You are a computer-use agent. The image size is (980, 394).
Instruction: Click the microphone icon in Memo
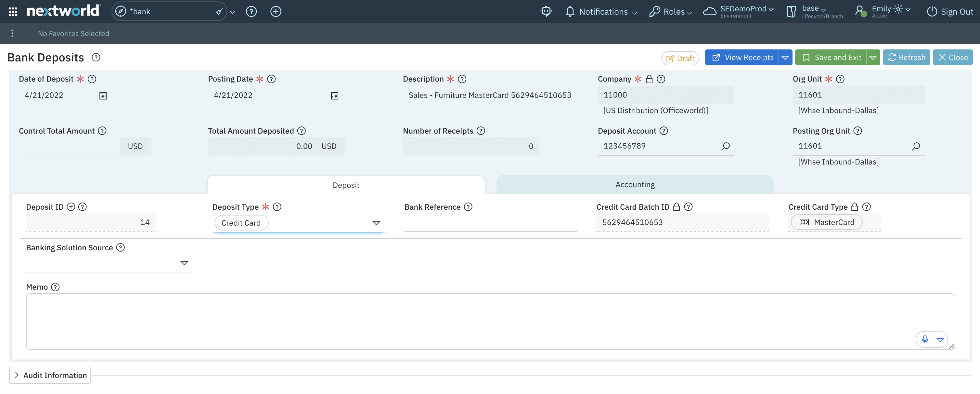coord(924,339)
